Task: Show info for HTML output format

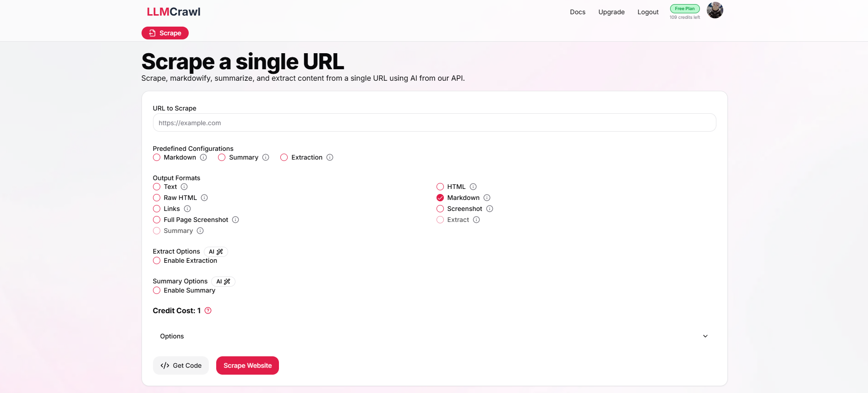Action: tap(473, 187)
